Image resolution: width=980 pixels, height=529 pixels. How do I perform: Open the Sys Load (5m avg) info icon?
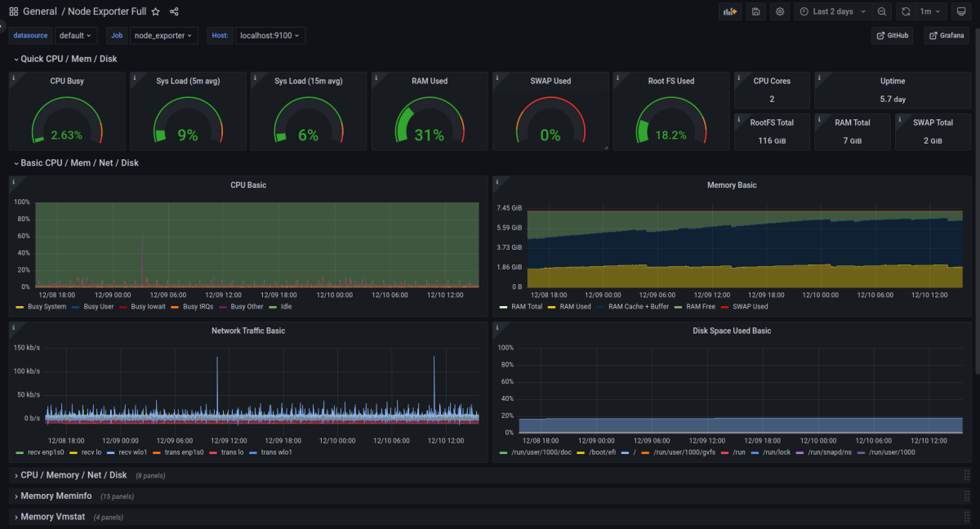pos(135,78)
